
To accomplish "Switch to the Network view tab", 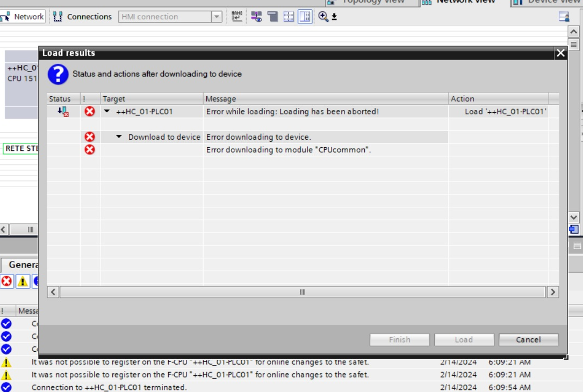I will [x=464, y=2].
